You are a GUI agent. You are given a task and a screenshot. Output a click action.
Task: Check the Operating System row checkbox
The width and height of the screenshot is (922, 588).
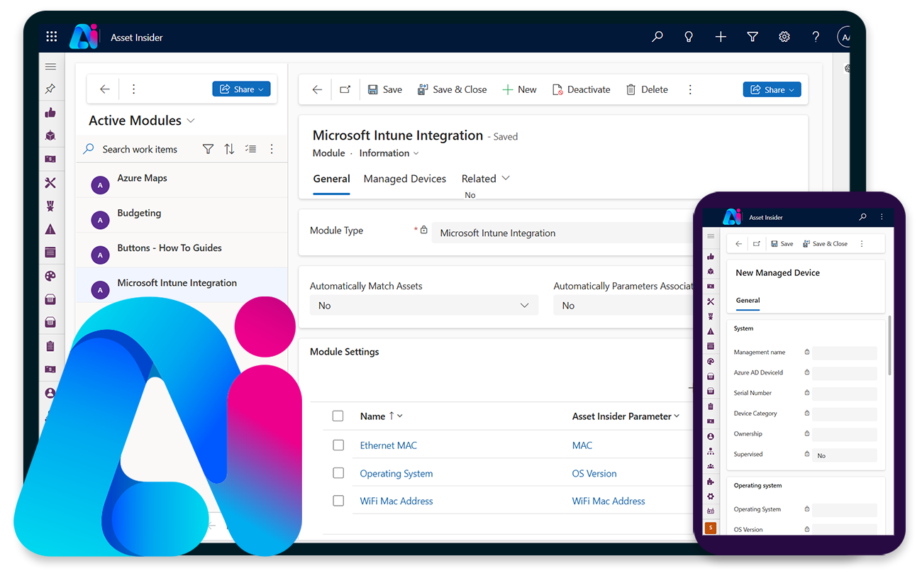(x=338, y=473)
